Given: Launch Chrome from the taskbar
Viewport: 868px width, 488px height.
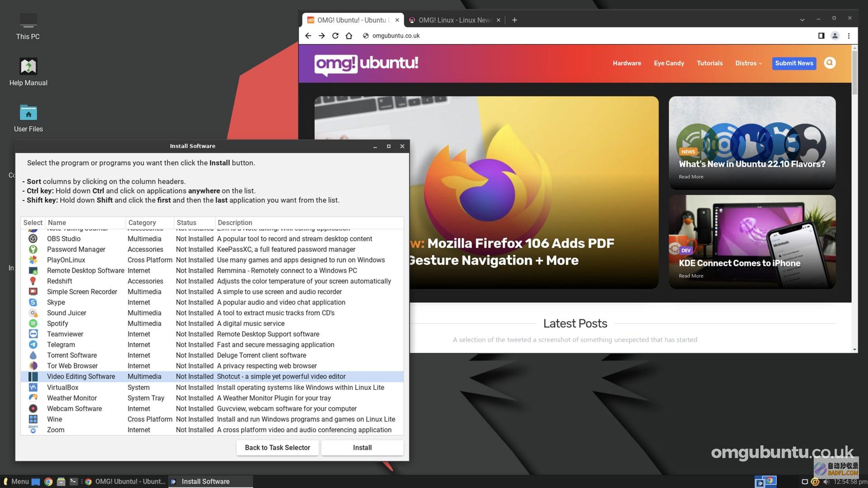Looking at the screenshot, I should click(48, 482).
